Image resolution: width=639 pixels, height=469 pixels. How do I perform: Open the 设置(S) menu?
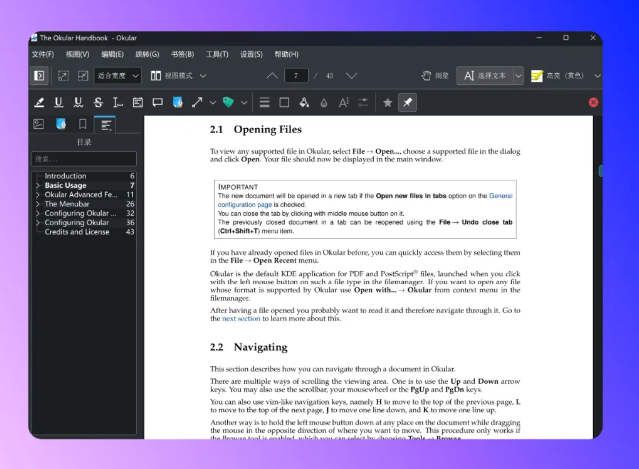[251, 54]
